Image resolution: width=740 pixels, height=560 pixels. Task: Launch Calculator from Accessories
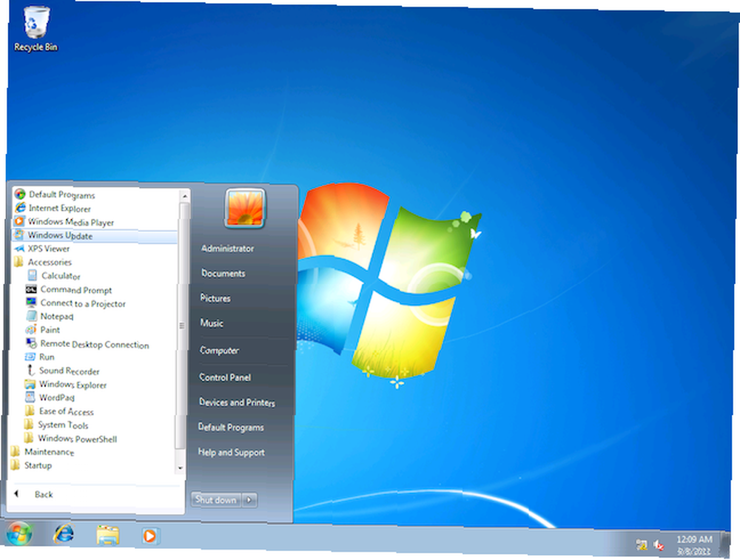coord(53,275)
